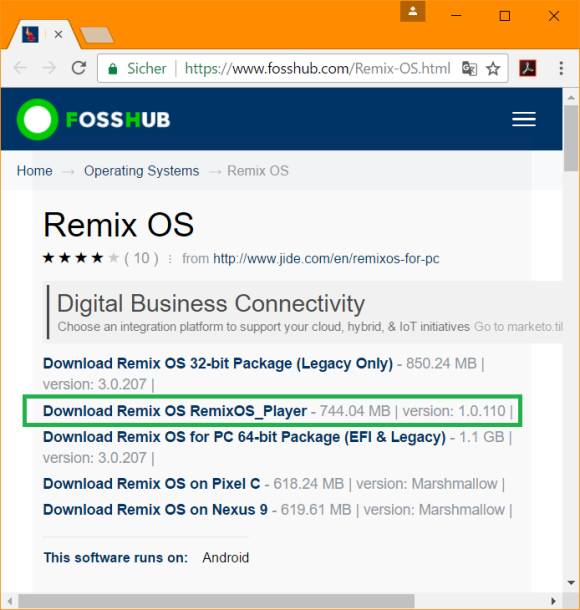The image size is (580, 610).
Task: Click the fifth rating star
Action: point(113,258)
